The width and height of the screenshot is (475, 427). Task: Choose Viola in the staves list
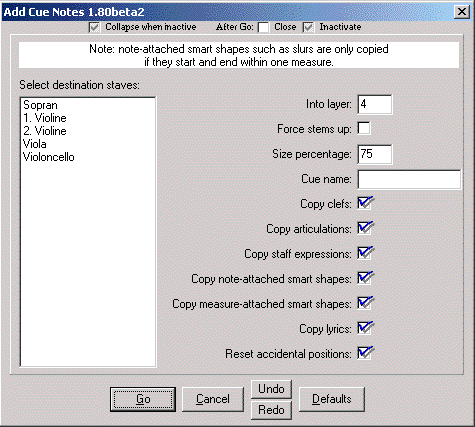pyautogui.click(x=35, y=144)
